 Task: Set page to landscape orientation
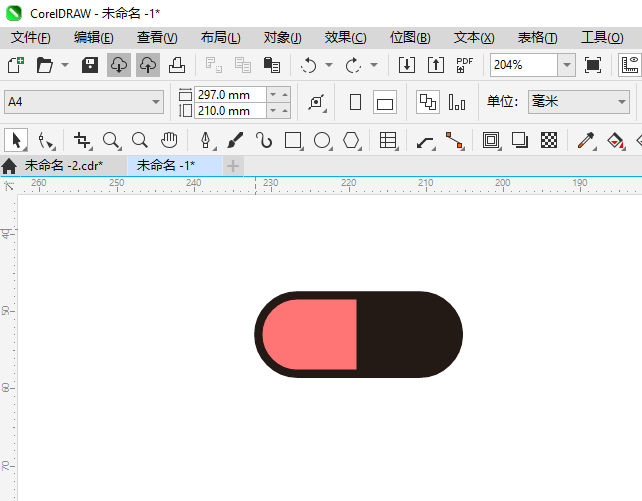(x=385, y=102)
